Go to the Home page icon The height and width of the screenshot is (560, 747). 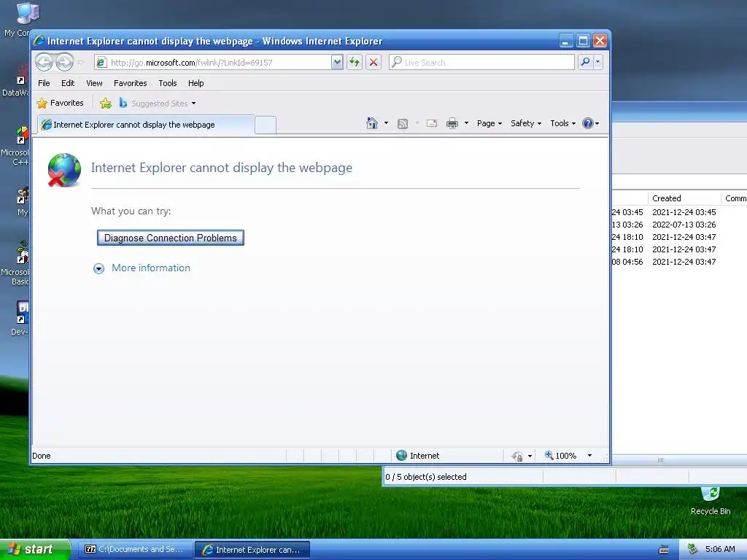click(371, 123)
